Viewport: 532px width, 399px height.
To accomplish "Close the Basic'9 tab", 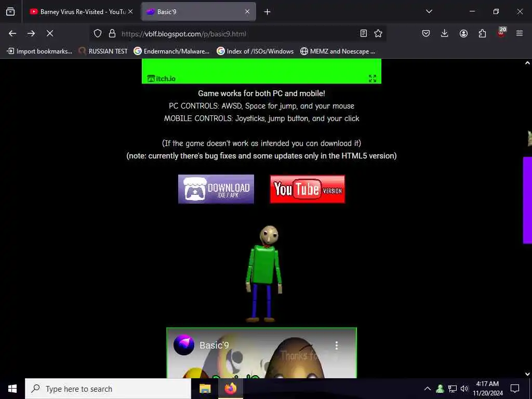I will (x=247, y=12).
